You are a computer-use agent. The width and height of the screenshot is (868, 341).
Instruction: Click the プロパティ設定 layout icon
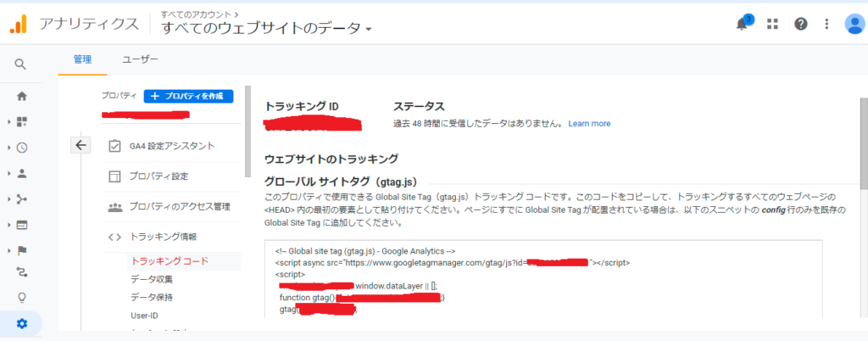[x=114, y=176]
